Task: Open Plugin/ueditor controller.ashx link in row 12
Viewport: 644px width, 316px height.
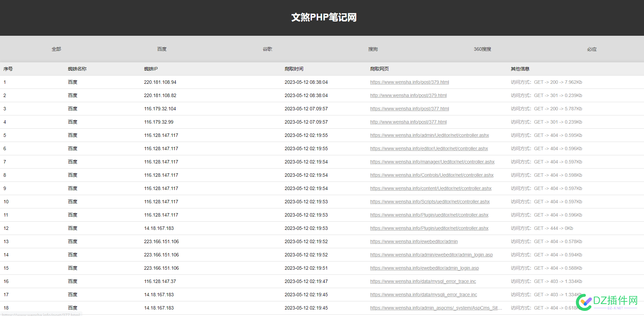Action: (x=429, y=228)
